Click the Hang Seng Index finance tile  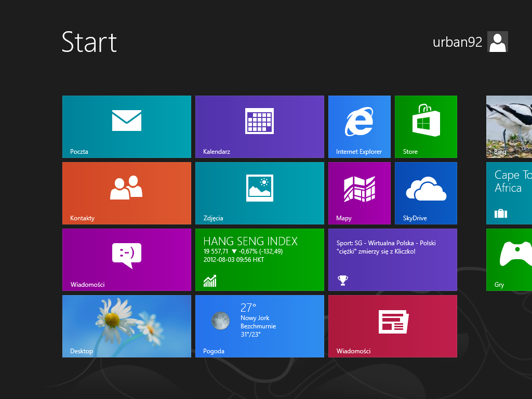(259, 259)
